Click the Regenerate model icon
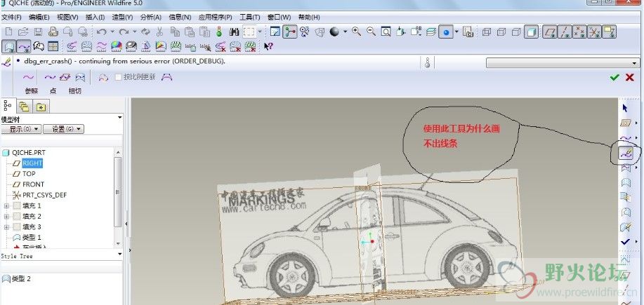Screen dimensions: 644x305 pyautogui.click(x=145, y=32)
